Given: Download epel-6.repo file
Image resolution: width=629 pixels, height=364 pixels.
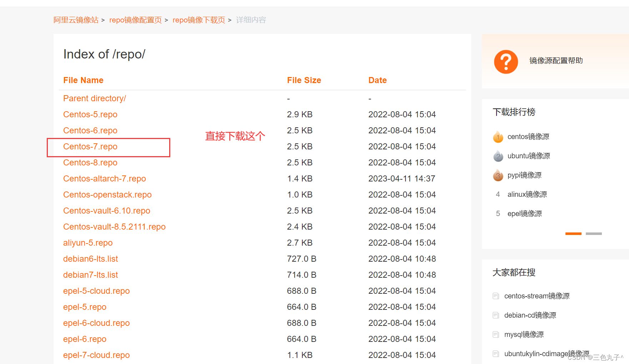Looking at the screenshot, I should tap(85, 339).
